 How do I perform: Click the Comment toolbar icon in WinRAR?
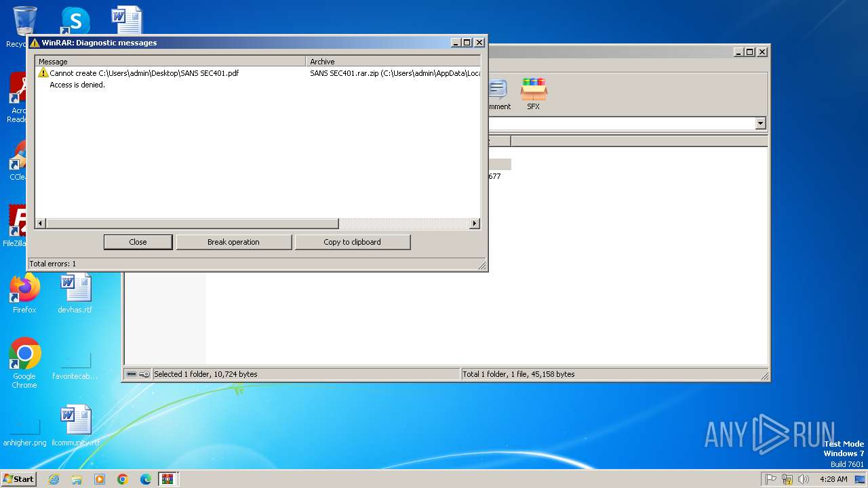pyautogui.click(x=499, y=94)
